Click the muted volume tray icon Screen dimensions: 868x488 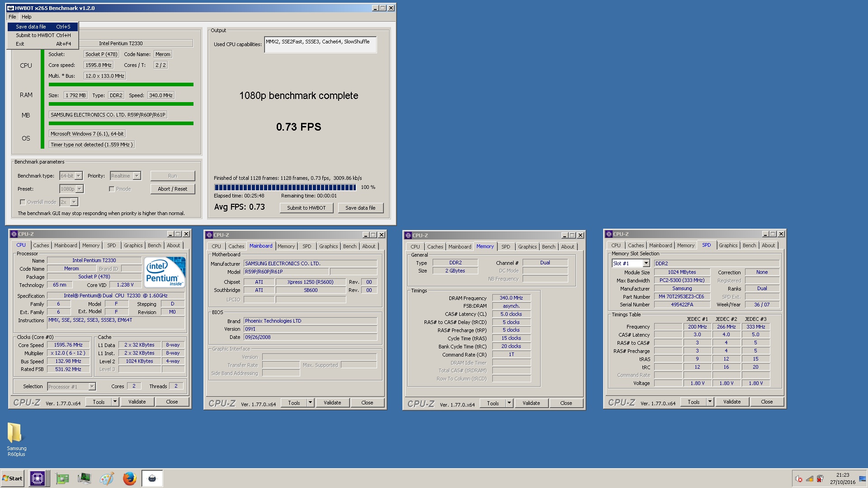[799, 479]
